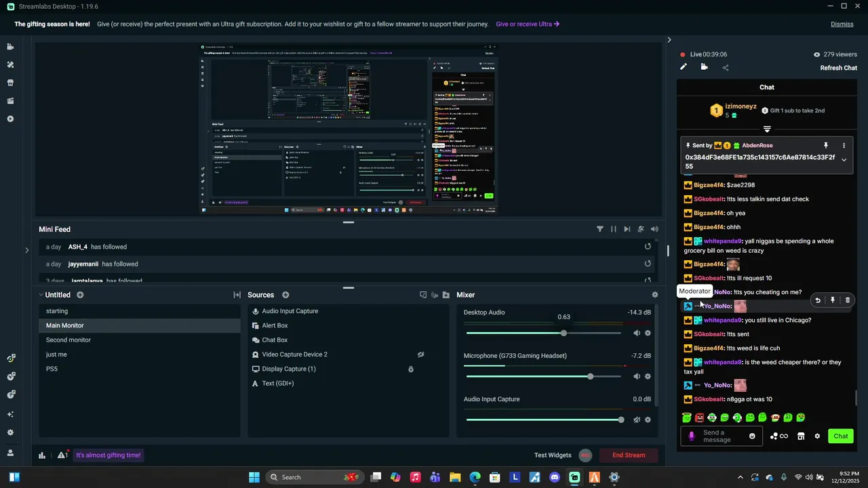Screen dimensions: 868x488
Task: Expand the hype goal handle under izimoneyz
Action: click(767, 129)
